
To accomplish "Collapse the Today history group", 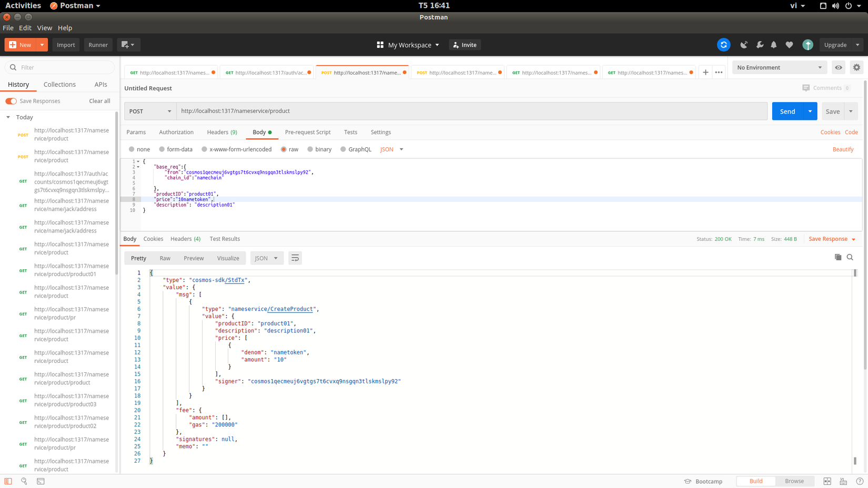I will pyautogui.click(x=8, y=117).
